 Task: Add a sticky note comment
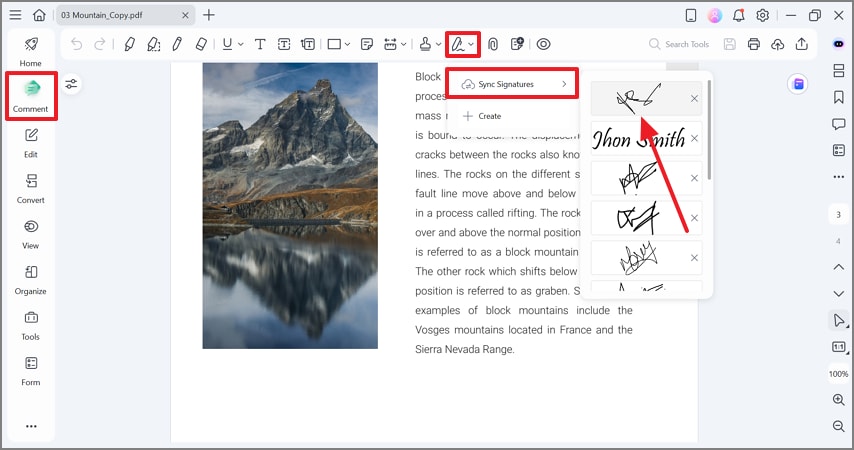click(367, 44)
